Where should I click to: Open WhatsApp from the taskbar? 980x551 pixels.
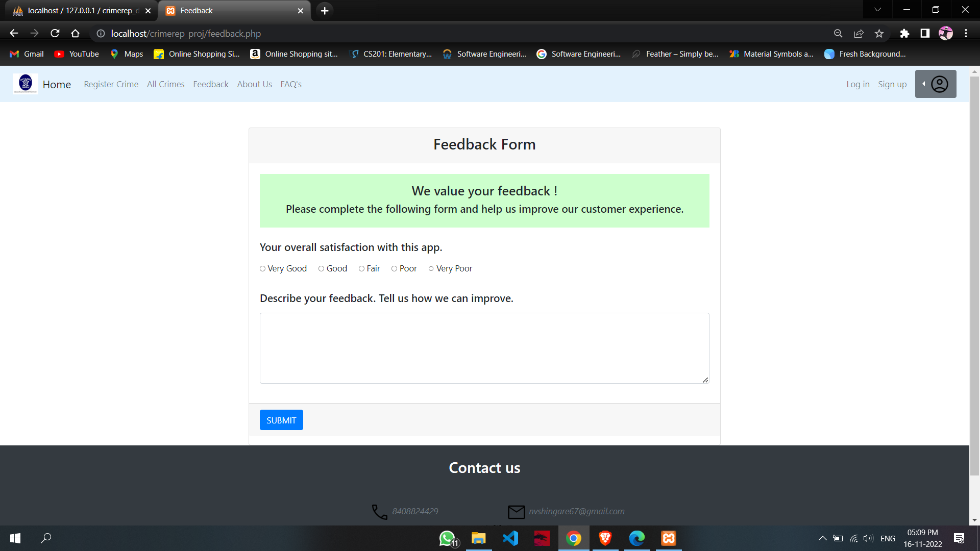pos(447,538)
